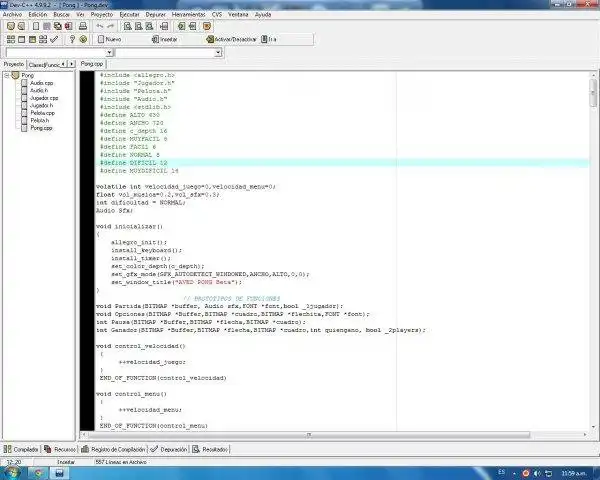
Task: Click the right tab-scroll arrow in sidebar
Action: (x=72, y=64)
